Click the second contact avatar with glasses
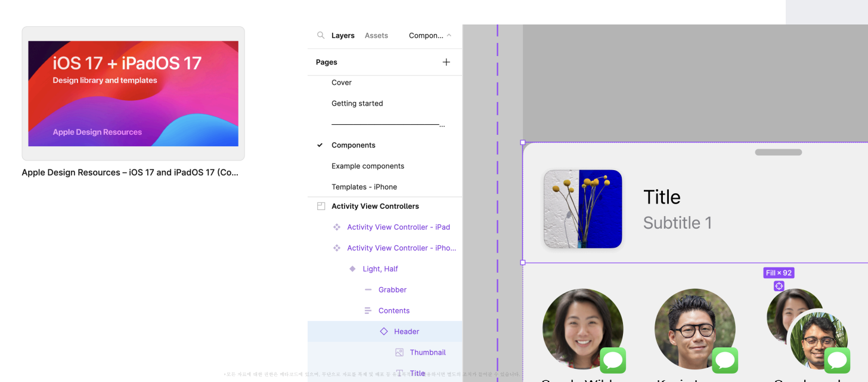868x382 pixels. click(x=695, y=329)
